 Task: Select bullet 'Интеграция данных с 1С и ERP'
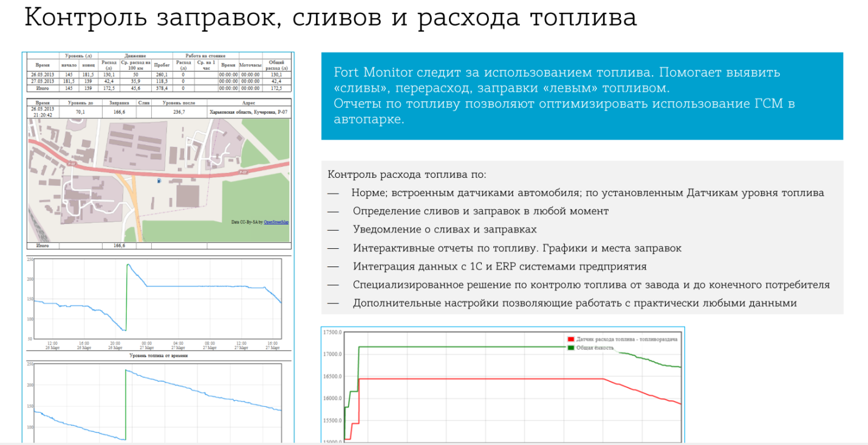(499, 267)
